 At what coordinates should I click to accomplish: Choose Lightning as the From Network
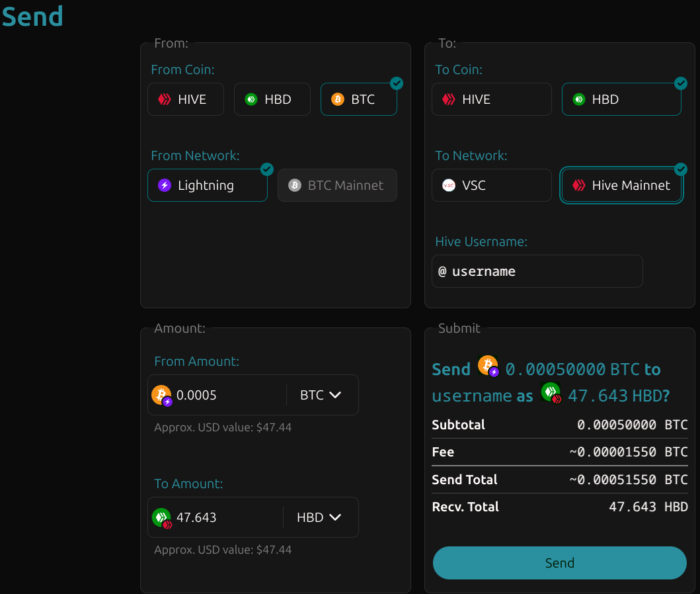click(208, 185)
